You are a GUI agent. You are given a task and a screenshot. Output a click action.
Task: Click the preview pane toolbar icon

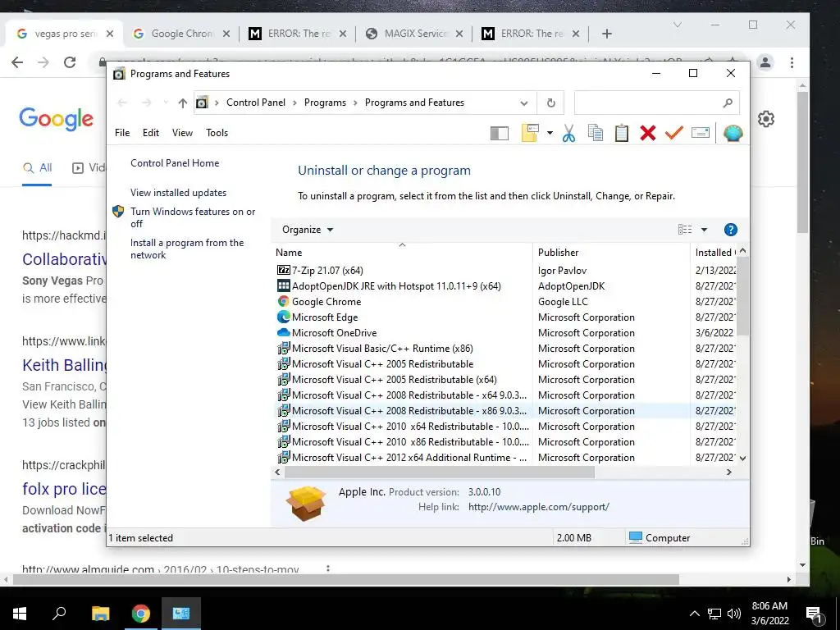[x=500, y=133]
